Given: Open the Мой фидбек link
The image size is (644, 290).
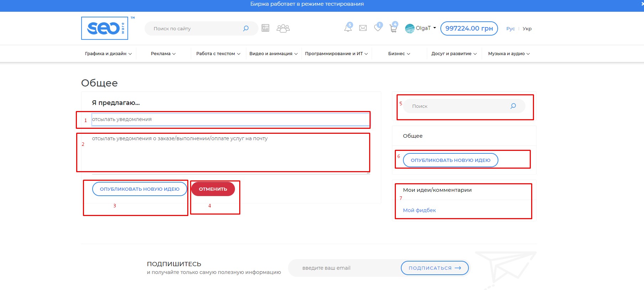Looking at the screenshot, I should (x=419, y=210).
